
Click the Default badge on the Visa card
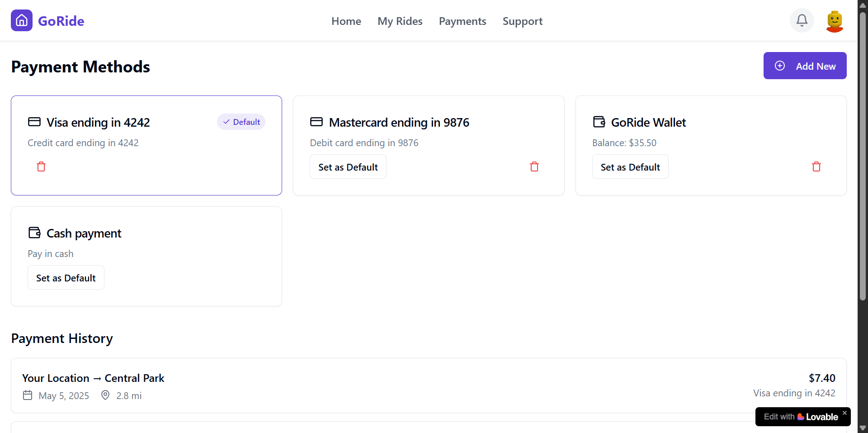241,122
